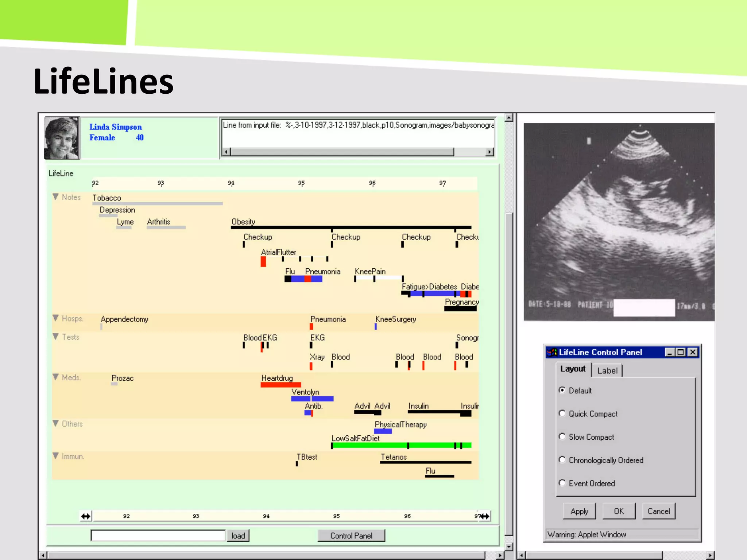Viewport: 747px width, 560px height.
Task: Collapse the Meds. section triangle
Action: point(55,377)
